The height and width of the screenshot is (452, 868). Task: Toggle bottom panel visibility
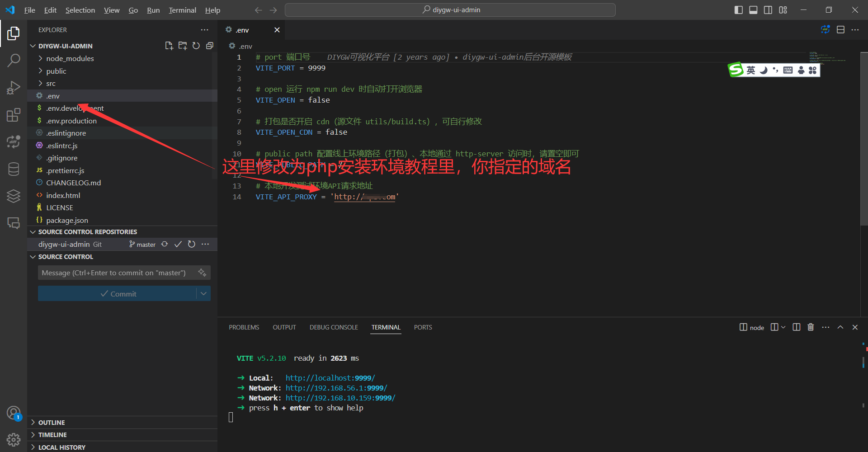753,10
